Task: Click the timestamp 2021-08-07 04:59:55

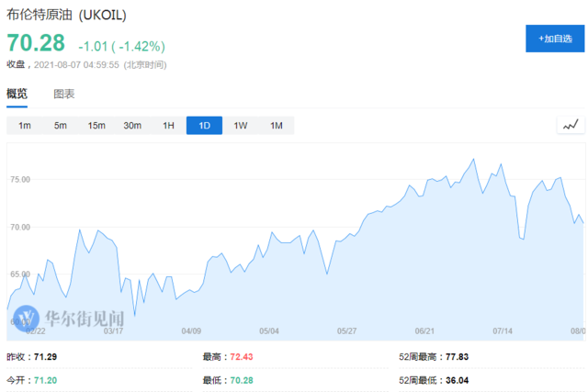Action: (76, 65)
